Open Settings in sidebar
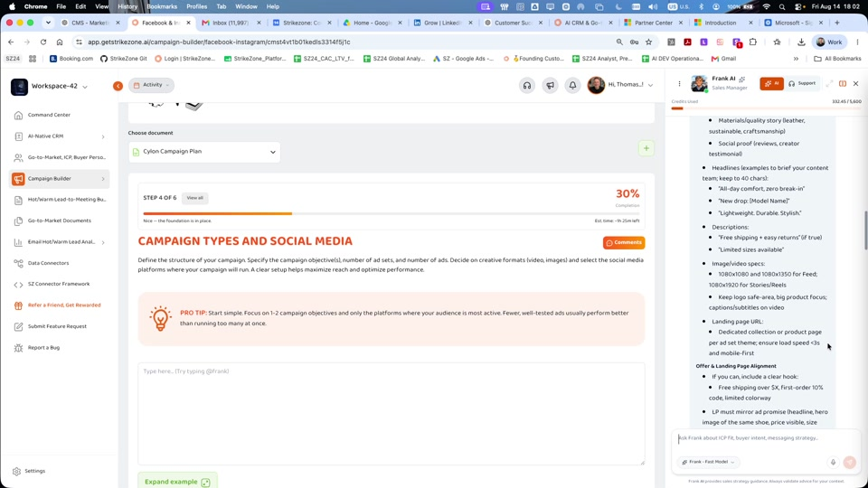The image size is (868, 488). pyautogui.click(x=29, y=471)
